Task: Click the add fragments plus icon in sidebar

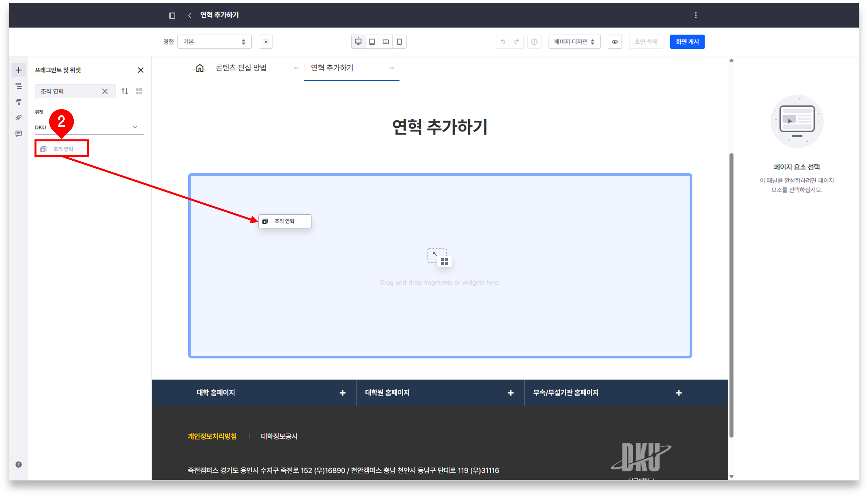Action: click(18, 70)
